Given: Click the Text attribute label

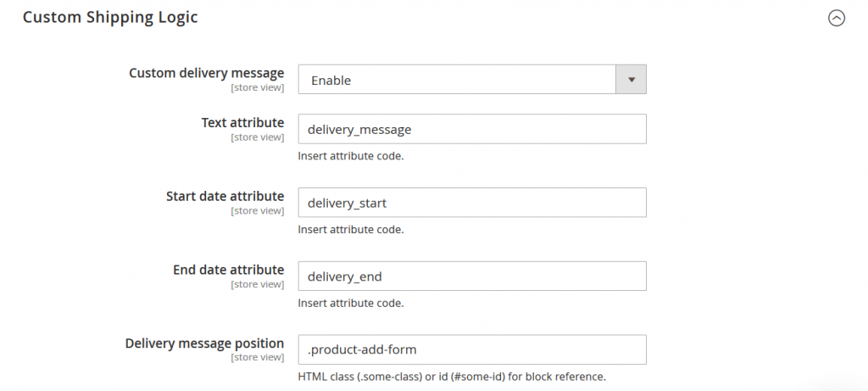Looking at the screenshot, I should tap(242, 122).
